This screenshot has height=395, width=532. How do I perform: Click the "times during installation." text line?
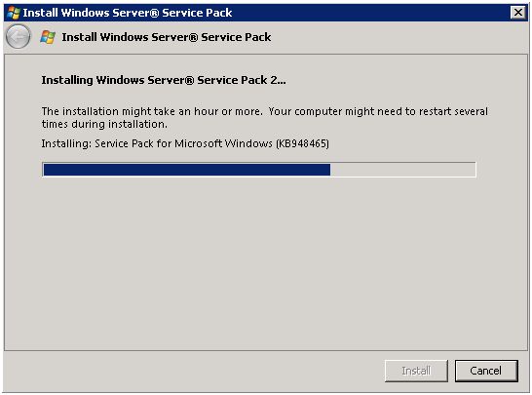(104, 124)
